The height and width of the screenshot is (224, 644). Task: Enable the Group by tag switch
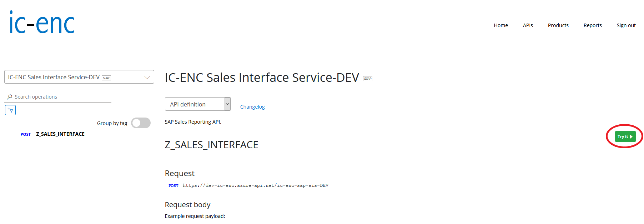click(141, 123)
